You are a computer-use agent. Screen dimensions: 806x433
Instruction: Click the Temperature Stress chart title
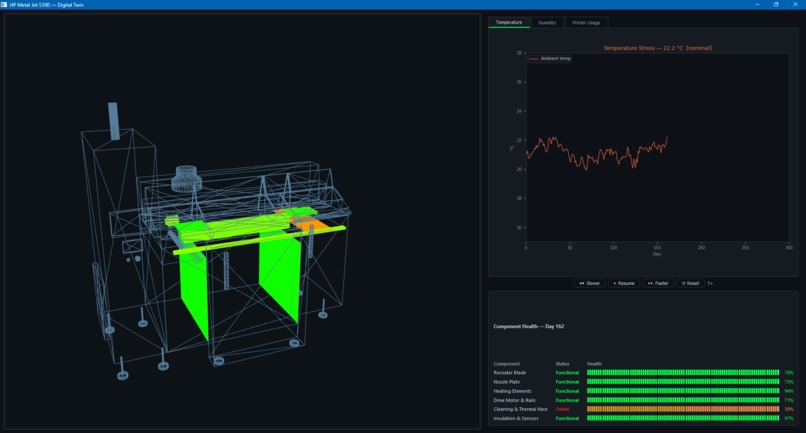(x=657, y=48)
